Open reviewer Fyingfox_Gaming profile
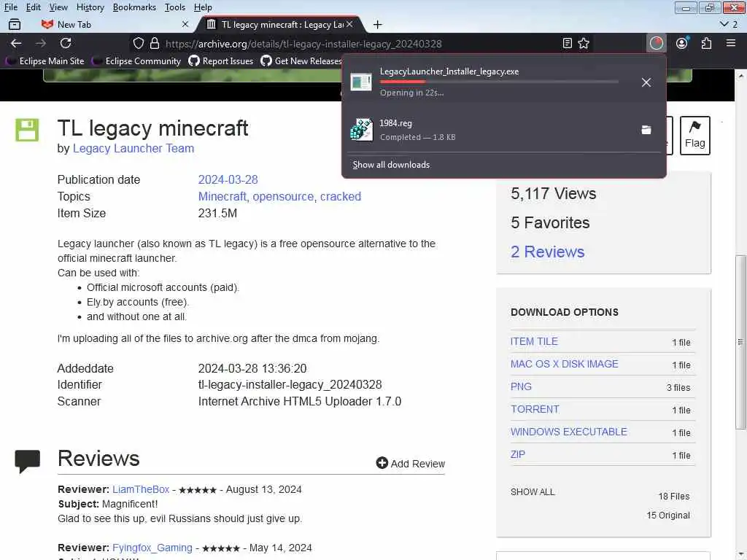747x560 pixels. (x=152, y=548)
